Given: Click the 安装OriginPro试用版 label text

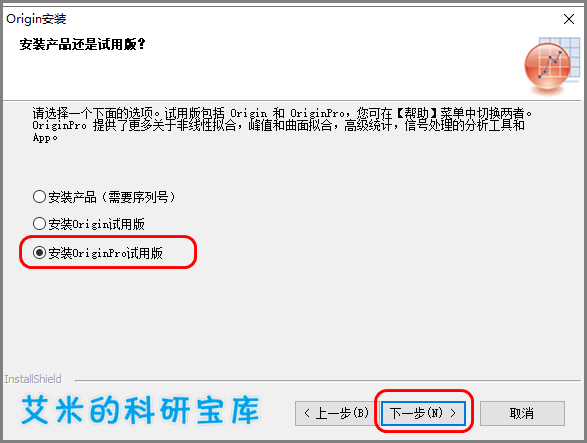Looking at the screenshot, I should [x=106, y=253].
